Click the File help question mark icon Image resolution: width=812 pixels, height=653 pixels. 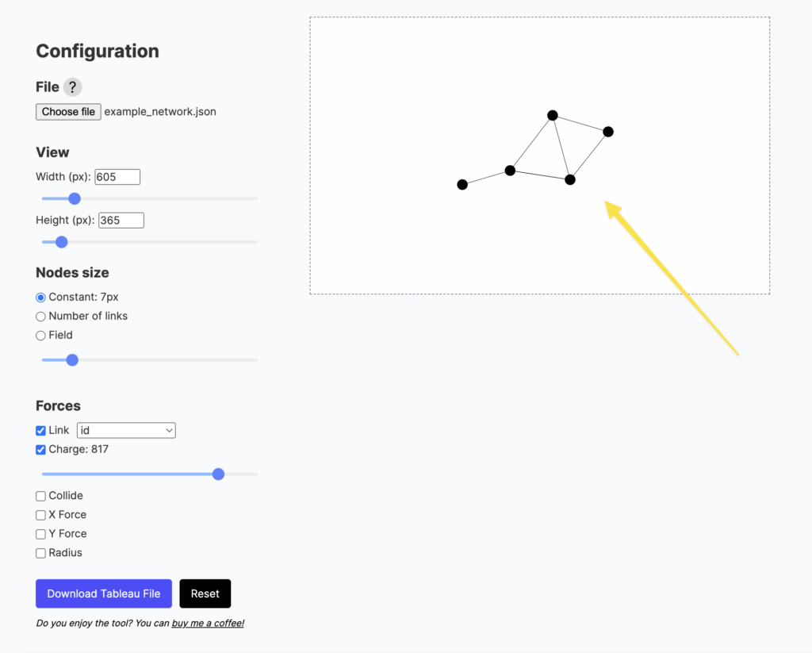click(x=72, y=87)
